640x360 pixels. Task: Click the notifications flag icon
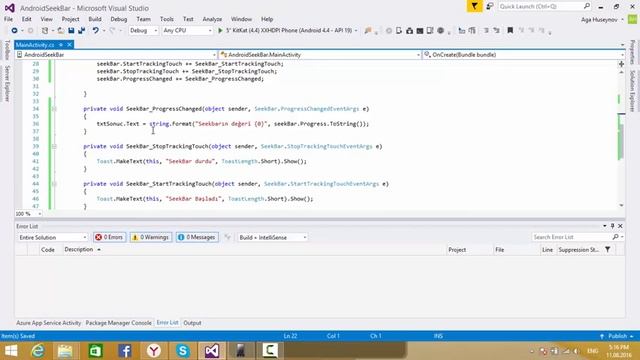(474, 6)
